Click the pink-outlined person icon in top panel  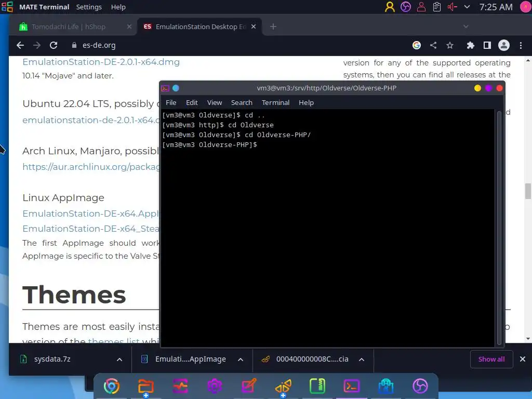click(421, 7)
